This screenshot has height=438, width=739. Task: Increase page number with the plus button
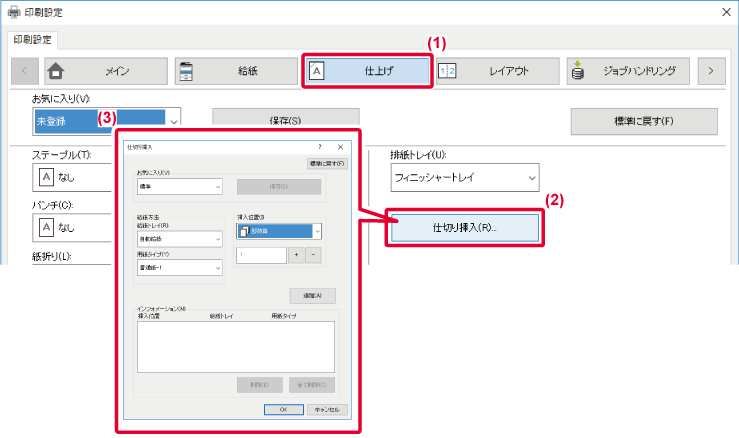297,256
